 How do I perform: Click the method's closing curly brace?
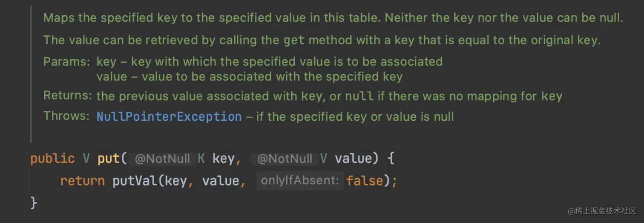(x=34, y=203)
